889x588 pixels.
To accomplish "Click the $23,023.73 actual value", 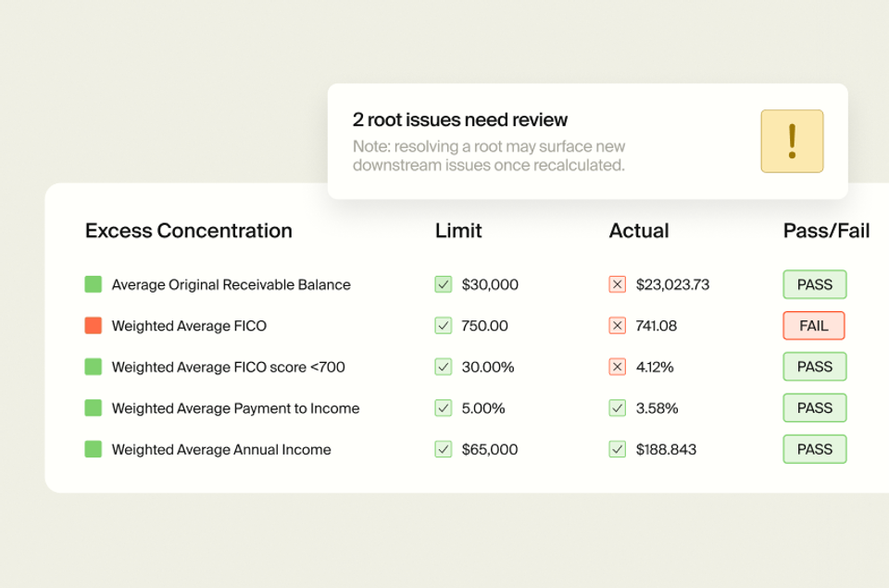I will tap(672, 284).
